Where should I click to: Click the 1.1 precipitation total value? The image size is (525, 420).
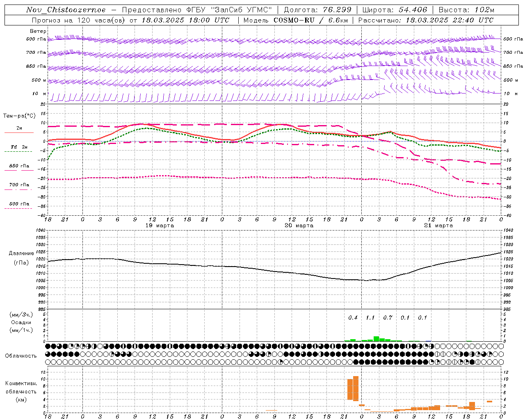coord(370,317)
